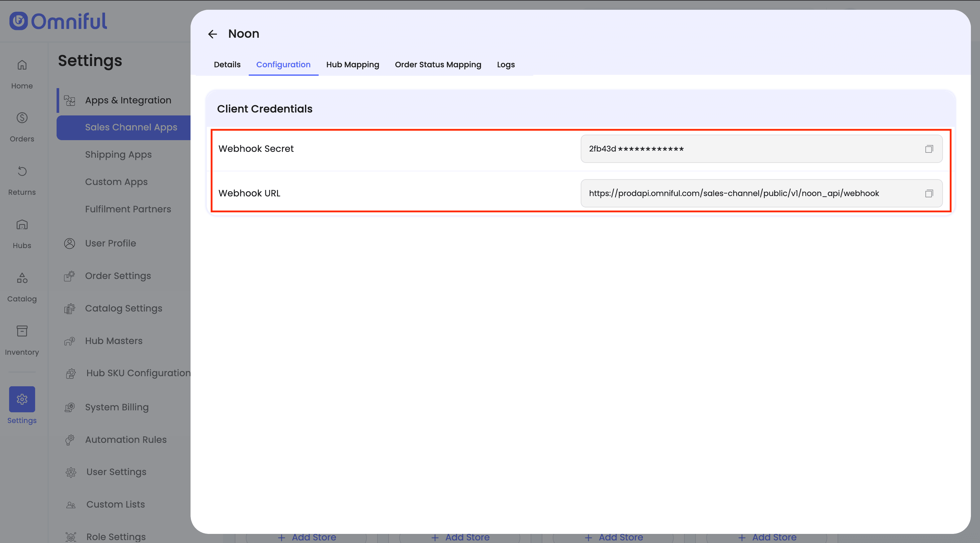Viewport: 980px width, 543px height.
Task: Open the Hub Mapping tab
Action: (353, 65)
